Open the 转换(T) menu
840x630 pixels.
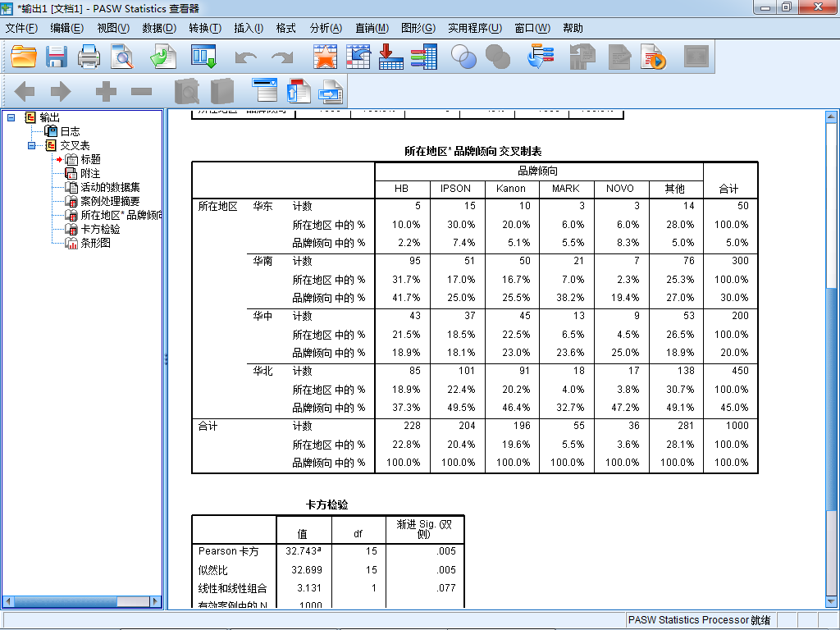point(205,28)
